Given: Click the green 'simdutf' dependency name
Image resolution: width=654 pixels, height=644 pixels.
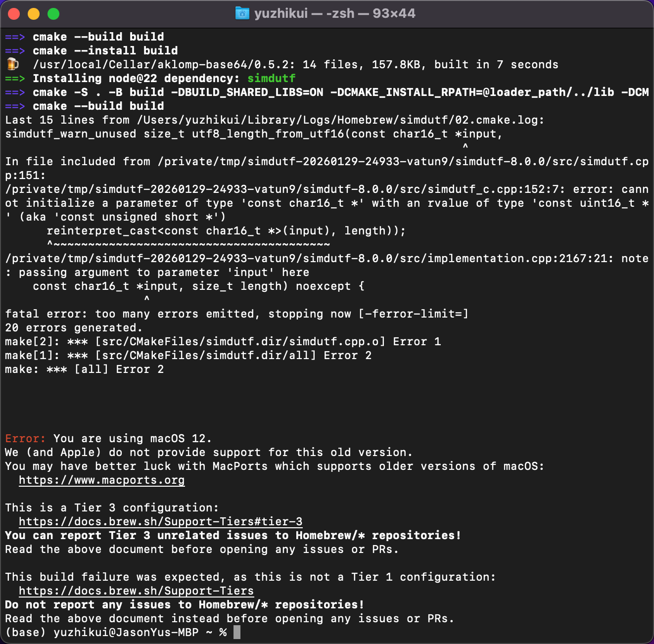Looking at the screenshot, I should point(272,79).
